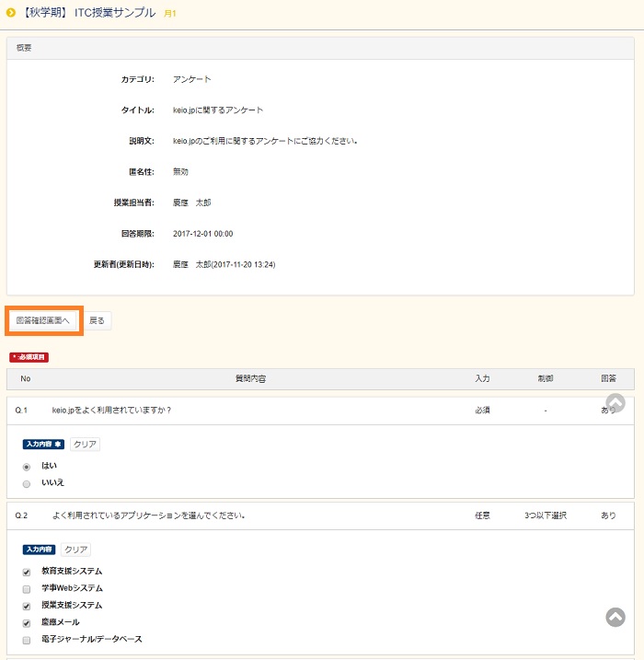Select the いいえ radio button
The image size is (644, 660).
pyautogui.click(x=27, y=483)
